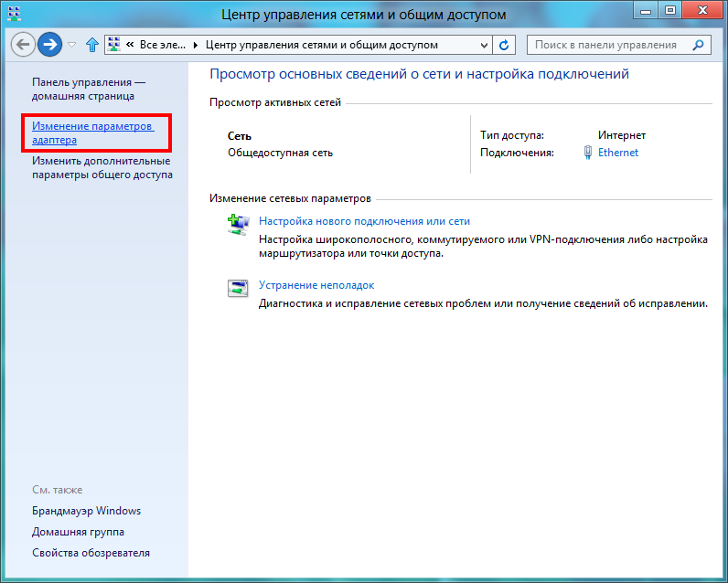The width and height of the screenshot is (728, 583).
Task: Click the 'См. также' label
Action: click(x=57, y=490)
